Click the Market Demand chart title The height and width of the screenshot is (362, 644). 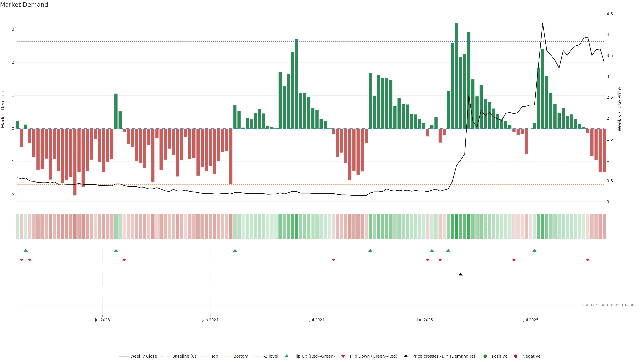(24, 5)
